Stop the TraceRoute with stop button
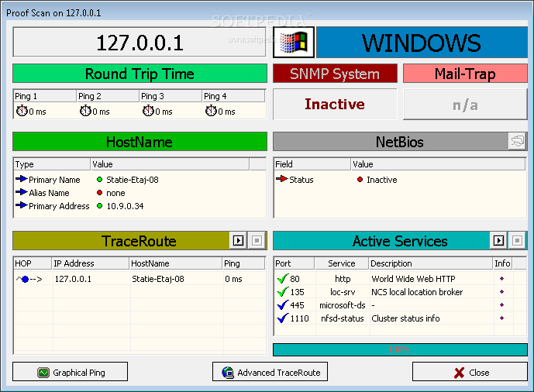Viewport: 534px width, 392px height. point(257,241)
